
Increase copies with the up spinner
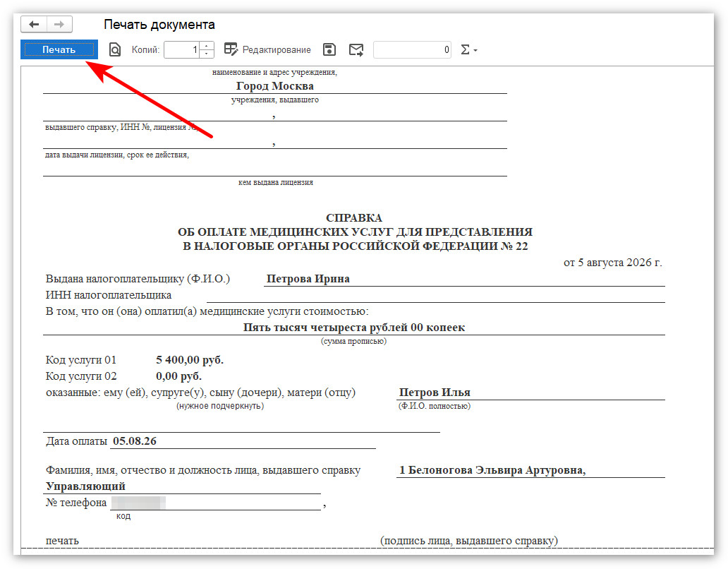pyautogui.click(x=207, y=45)
